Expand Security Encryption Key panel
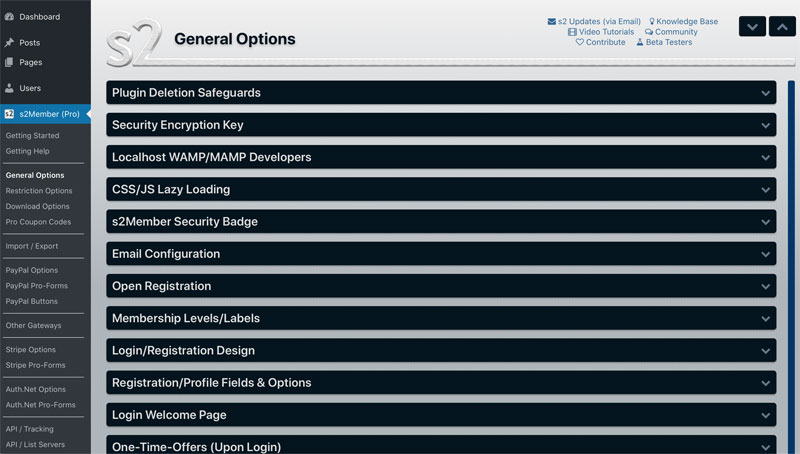 point(441,125)
